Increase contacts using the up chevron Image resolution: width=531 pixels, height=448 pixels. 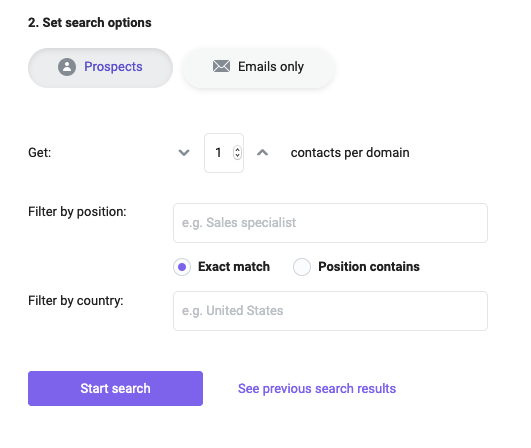pyautogui.click(x=262, y=153)
